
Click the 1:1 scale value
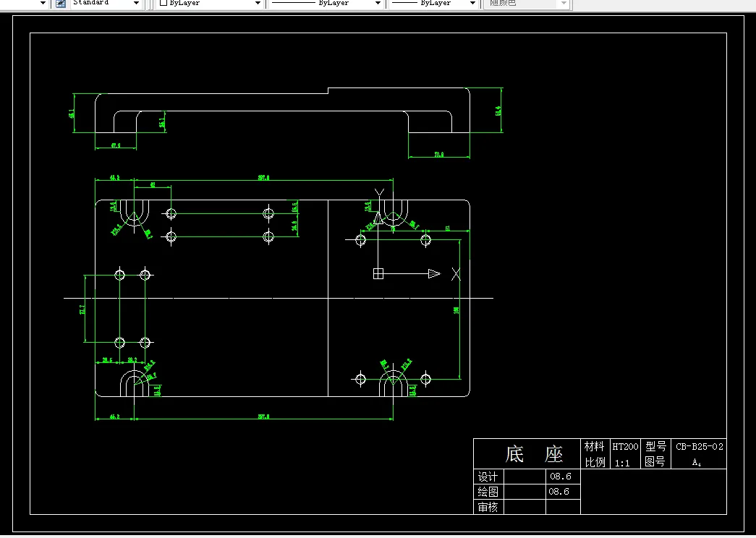tap(622, 464)
